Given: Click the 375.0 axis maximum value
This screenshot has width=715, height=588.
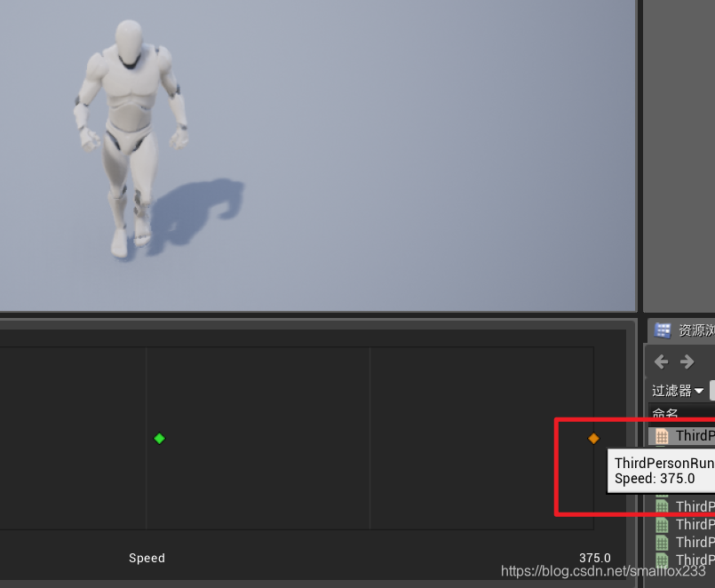Looking at the screenshot, I should coord(594,558).
